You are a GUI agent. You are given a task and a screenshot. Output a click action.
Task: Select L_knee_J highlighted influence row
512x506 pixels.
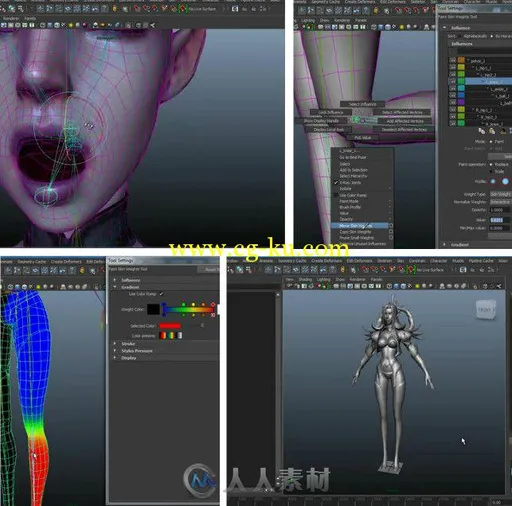click(488, 81)
